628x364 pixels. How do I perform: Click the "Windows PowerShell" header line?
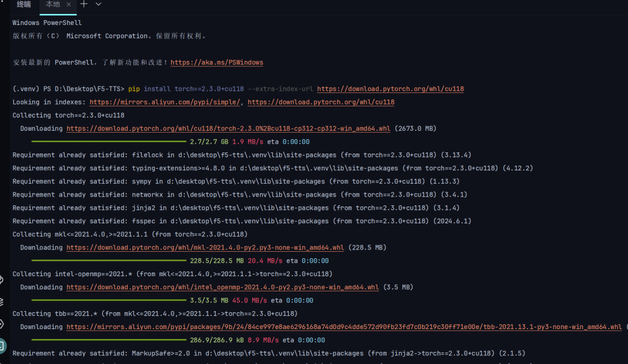(47, 23)
